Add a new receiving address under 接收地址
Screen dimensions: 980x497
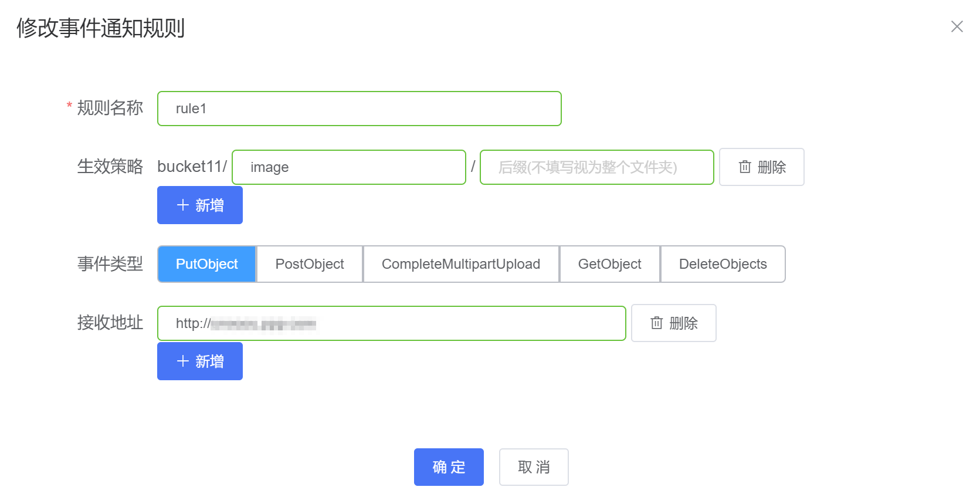pos(199,361)
